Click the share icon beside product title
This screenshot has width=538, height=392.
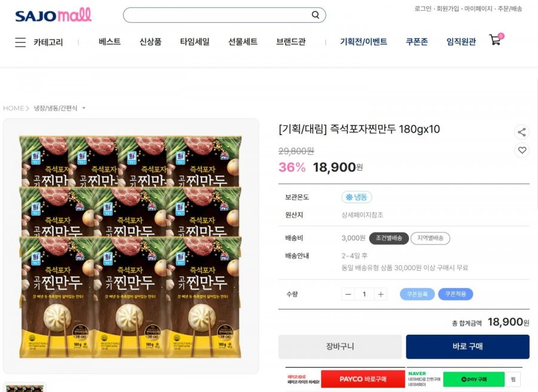coord(521,132)
